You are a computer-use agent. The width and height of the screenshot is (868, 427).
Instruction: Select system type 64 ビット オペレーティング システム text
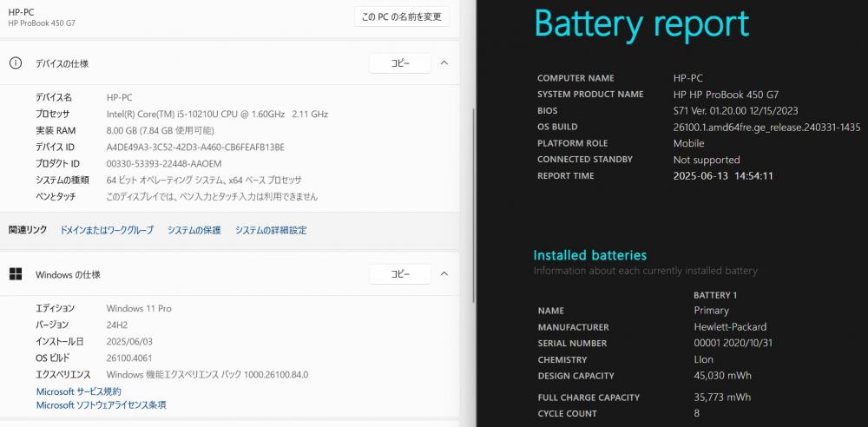[x=204, y=180]
